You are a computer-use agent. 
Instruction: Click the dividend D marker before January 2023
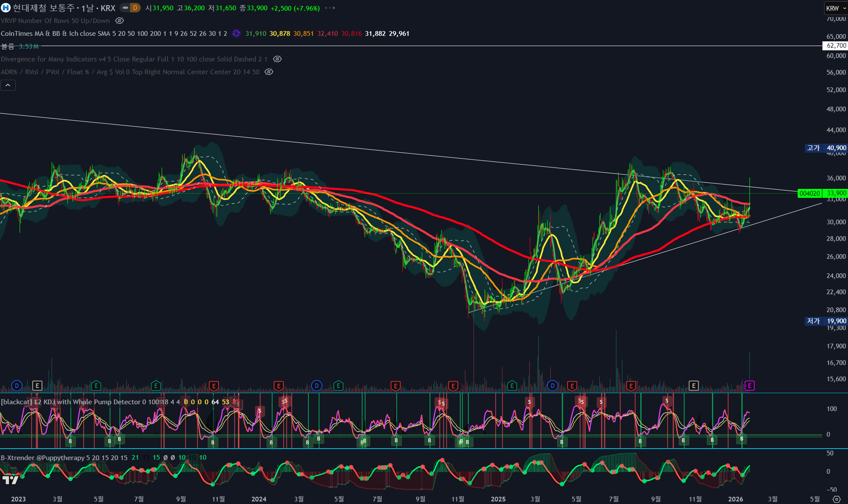[17, 386]
